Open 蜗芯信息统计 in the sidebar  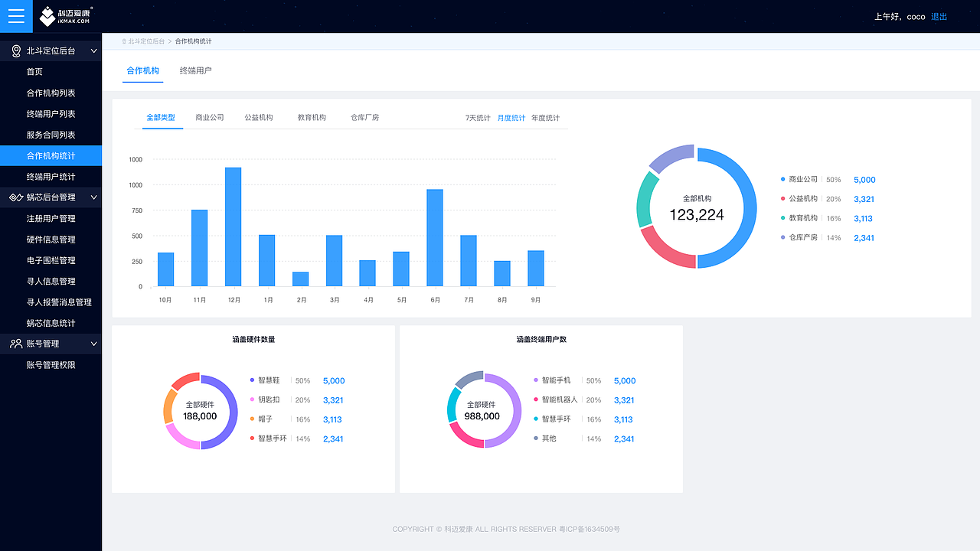(x=51, y=323)
